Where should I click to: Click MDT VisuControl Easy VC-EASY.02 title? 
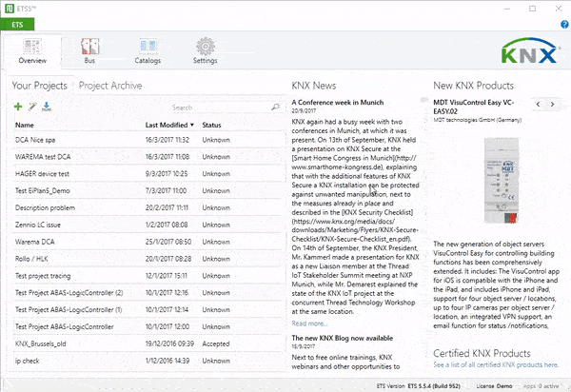[x=473, y=107]
